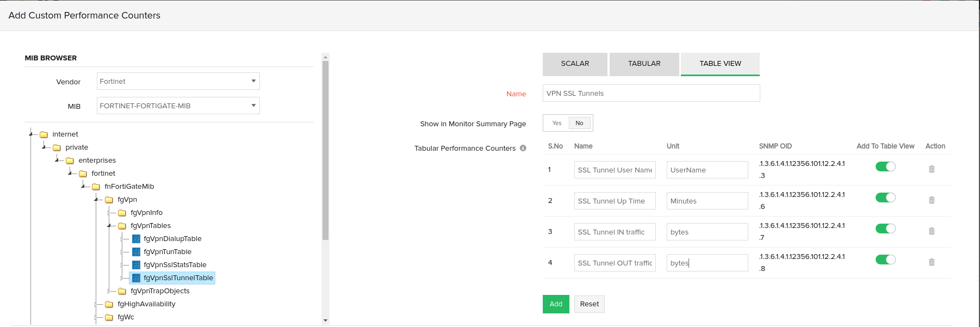
Task: Switch off table view for SSL Tunnel OUT traffic
Action: (x=885, y=260)
